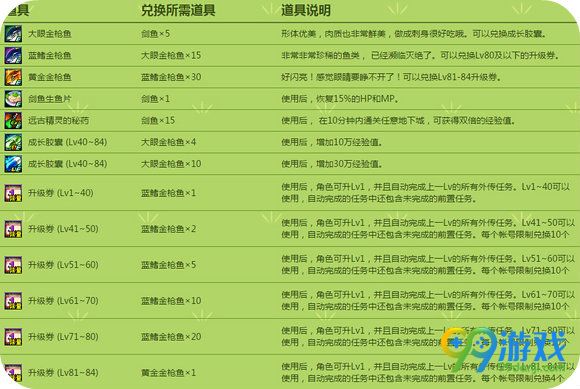Click the item name "升级券 (Lv61~70)"
This screenshot has width=580, height=389.
[x=63, y=301]
